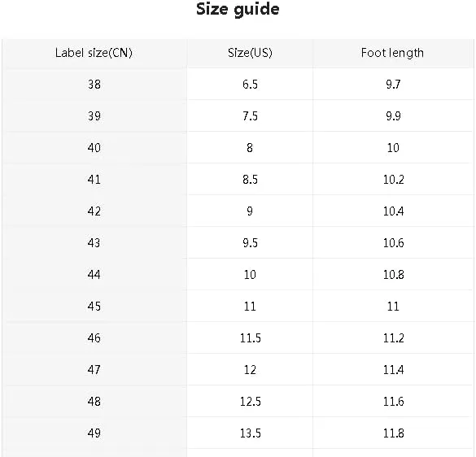The height and width of the screenshot is (457, 476).
Task: Click CN label size 38 cell
Action: [94, 85]
